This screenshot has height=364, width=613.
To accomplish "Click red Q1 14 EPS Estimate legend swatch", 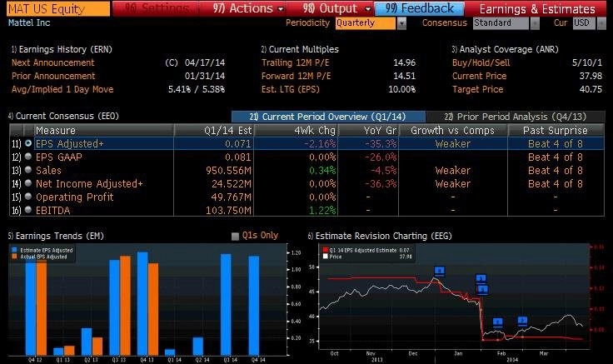I will tap(326, 250).
